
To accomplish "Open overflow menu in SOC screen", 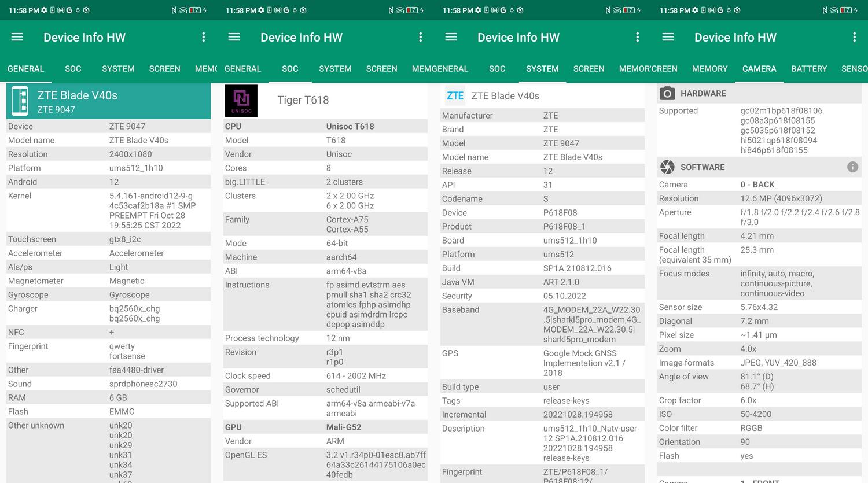I will (x=420, y=37).
